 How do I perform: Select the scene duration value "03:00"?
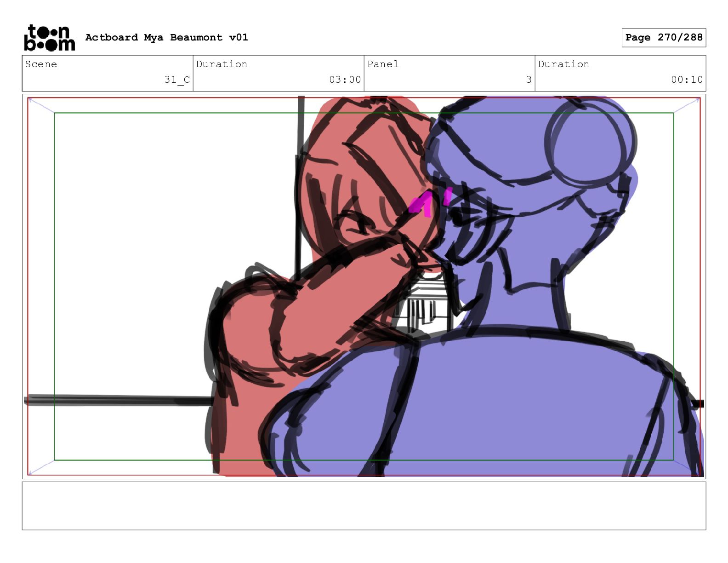tap(345, 80)
